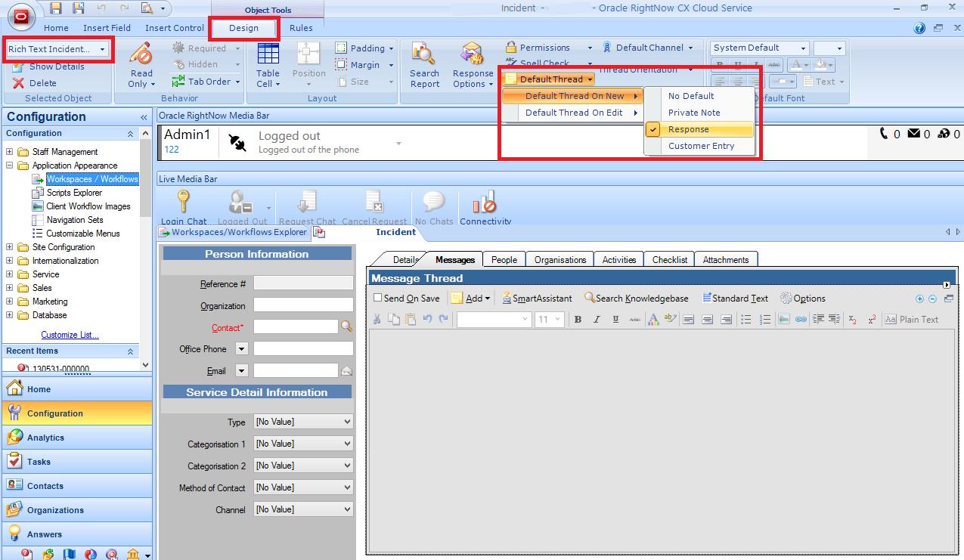
Task: Open Analytics in the navigation pane
Action: pyautogui.click(x=45, y=438)
